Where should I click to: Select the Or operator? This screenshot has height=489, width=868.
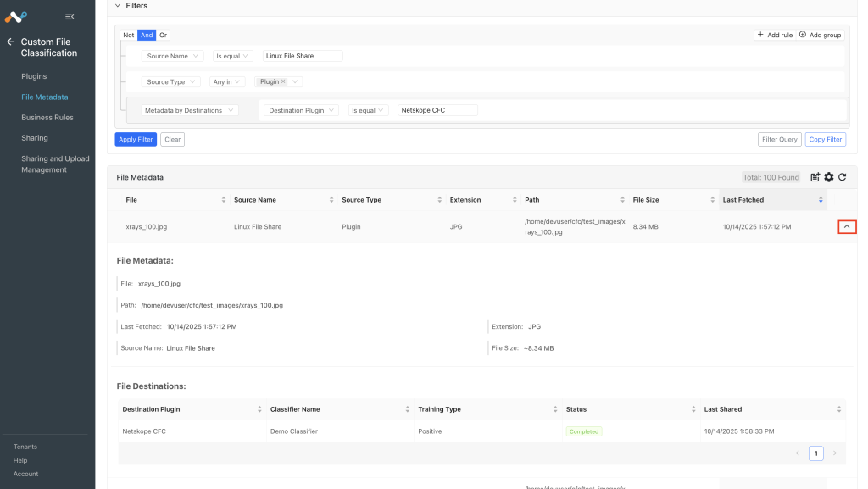coord(164,35)
